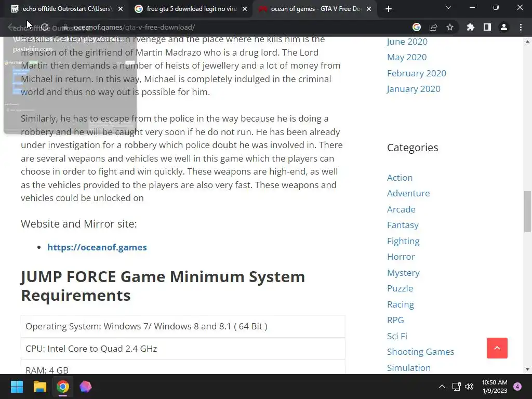Image resolution: width=532 pixels, height=399 pixels.
Task: Open the Chrome profile icon
Action: pos(504,27)
